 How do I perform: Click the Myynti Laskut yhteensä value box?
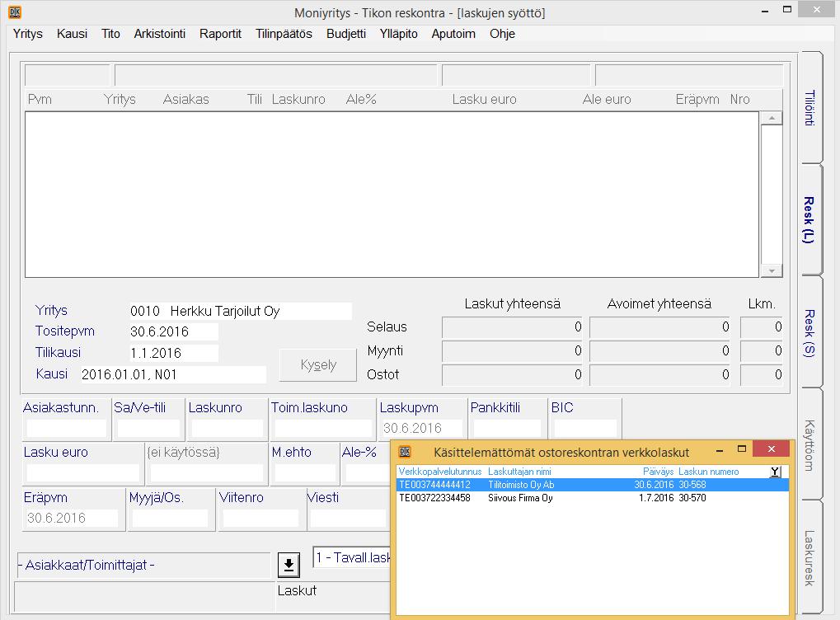tap(512, 351)
